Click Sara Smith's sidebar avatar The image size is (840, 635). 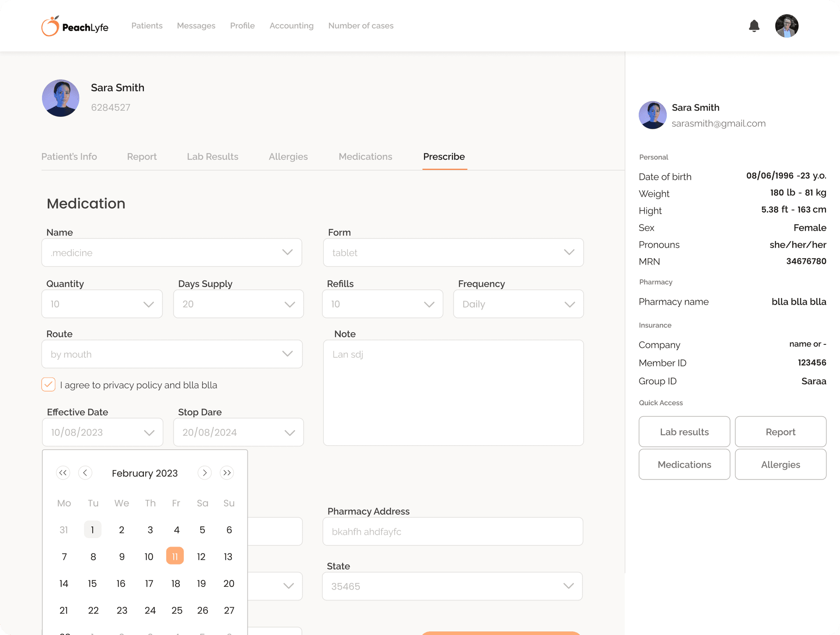(652, 115)
